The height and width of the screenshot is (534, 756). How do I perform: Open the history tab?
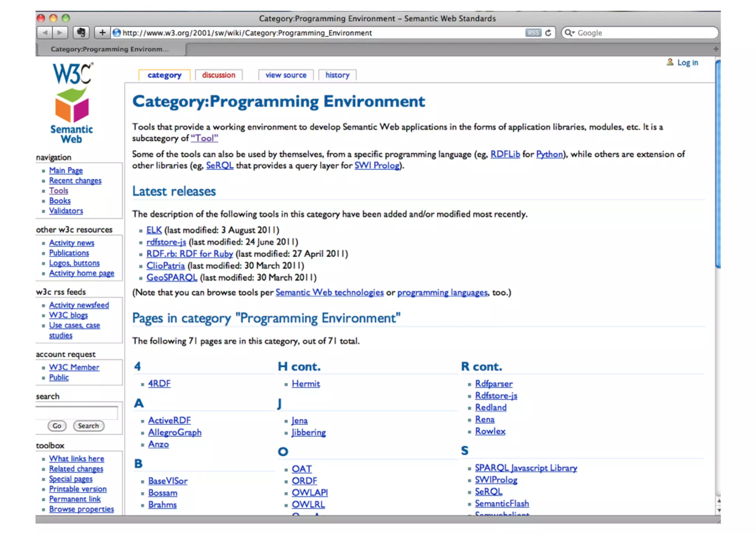[x=337, y=75]
